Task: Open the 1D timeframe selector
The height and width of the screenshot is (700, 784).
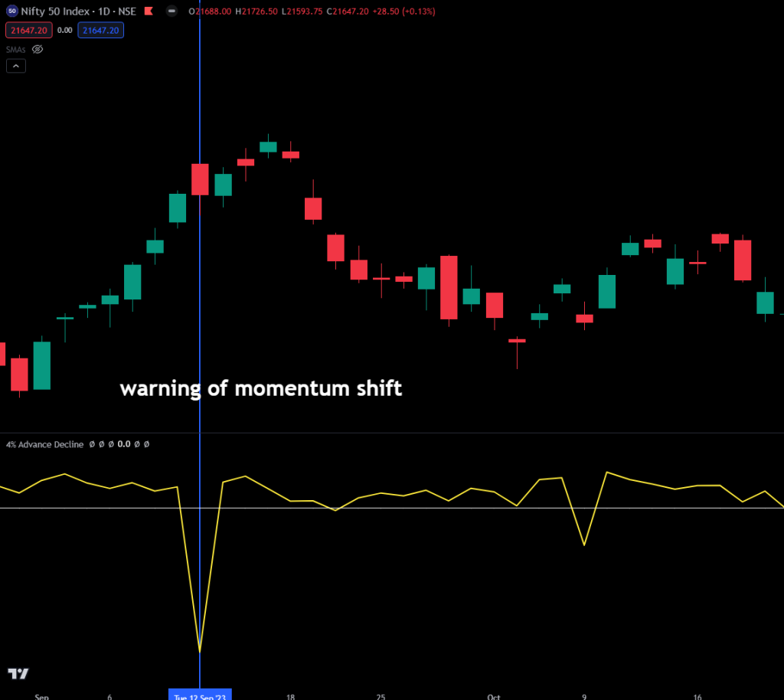Action: (105, 11)
